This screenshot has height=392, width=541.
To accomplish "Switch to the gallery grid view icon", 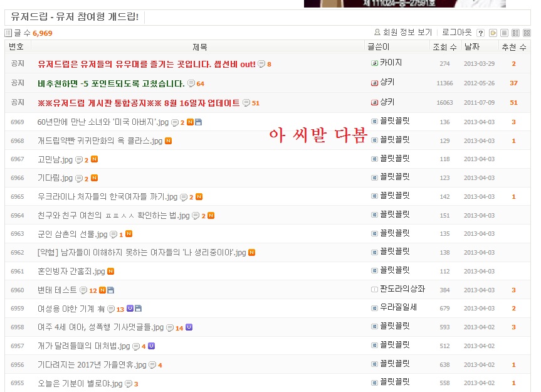I will pos(525,33).
